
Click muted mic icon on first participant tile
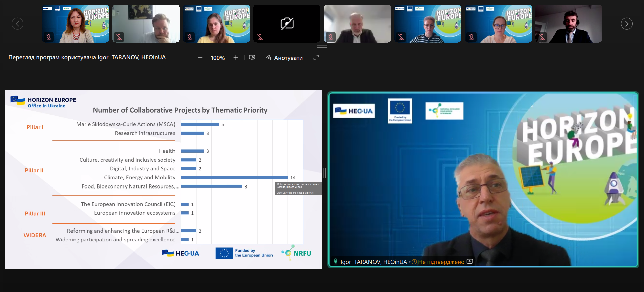(49, 37)
